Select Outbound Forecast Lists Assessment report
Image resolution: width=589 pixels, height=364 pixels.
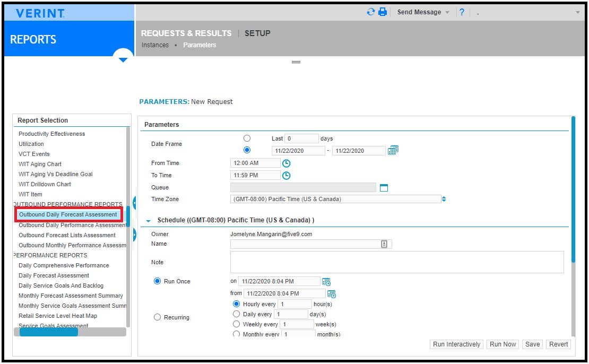[x=67, y=235]
